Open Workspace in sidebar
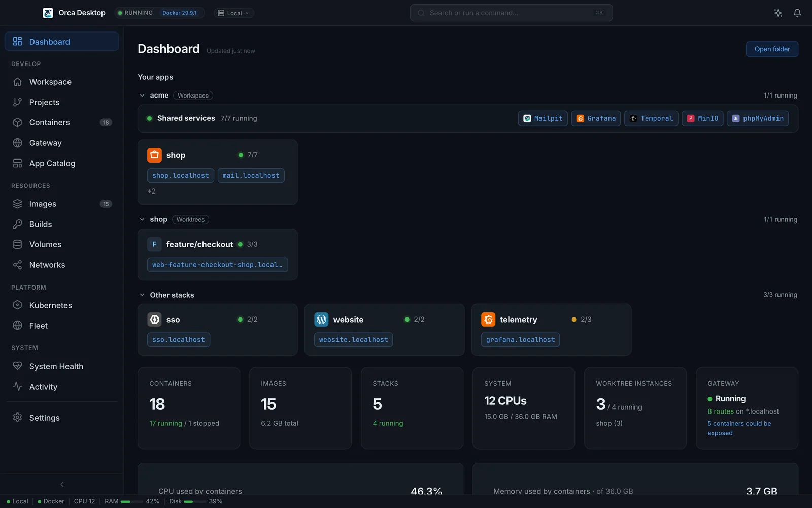This screenshot has width=812, height=508. [x=61, y=82]
